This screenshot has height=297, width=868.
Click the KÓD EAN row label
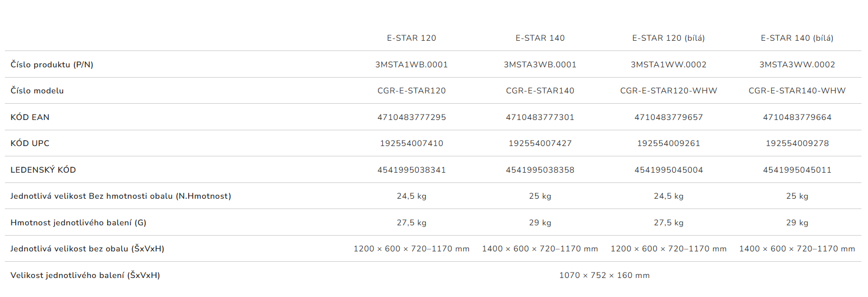click(30, 117)
